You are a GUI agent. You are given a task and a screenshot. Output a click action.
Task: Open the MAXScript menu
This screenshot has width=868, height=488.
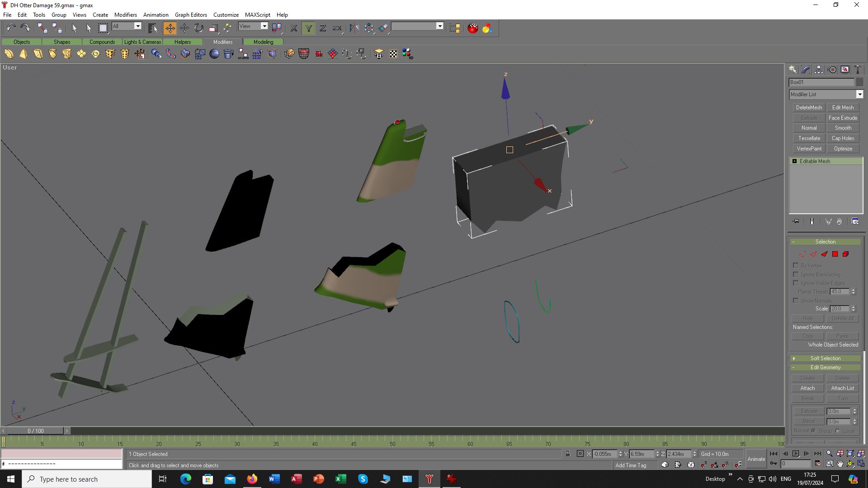[257, 14]
